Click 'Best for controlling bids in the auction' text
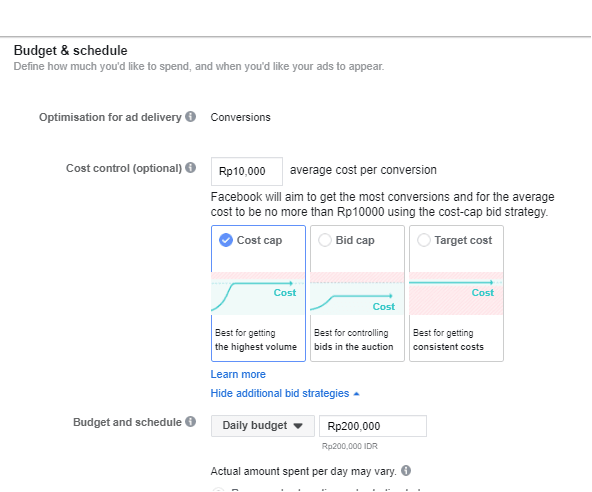592x492 pixels. point(354,340)
